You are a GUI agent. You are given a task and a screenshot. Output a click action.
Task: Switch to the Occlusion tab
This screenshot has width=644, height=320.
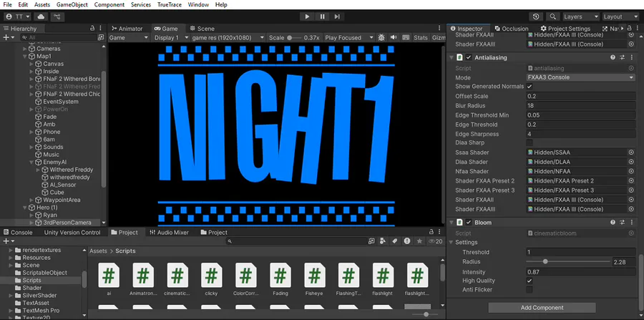512,29
